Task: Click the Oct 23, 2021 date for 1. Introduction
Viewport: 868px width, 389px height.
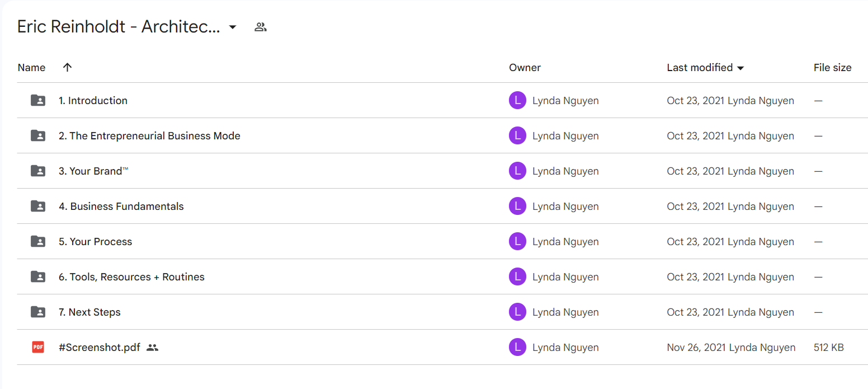Action: (696, 101)
